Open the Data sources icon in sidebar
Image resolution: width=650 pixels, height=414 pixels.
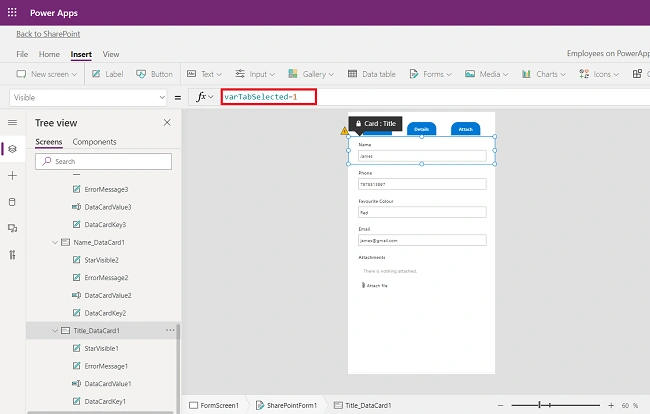click(x=12, y=202)
